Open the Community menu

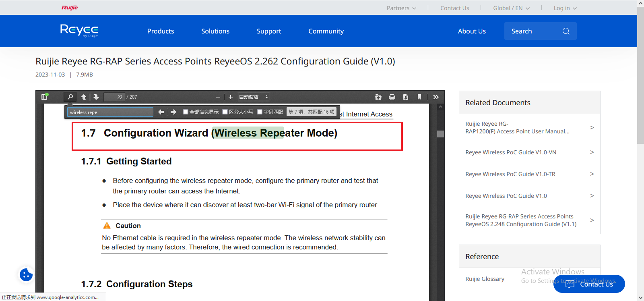click(326, 31)
